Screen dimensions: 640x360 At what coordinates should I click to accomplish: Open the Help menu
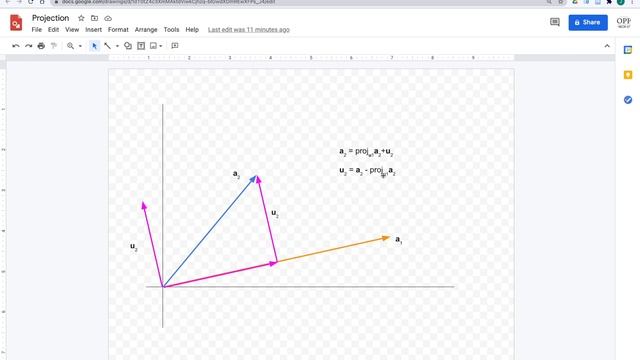[192, 30]
